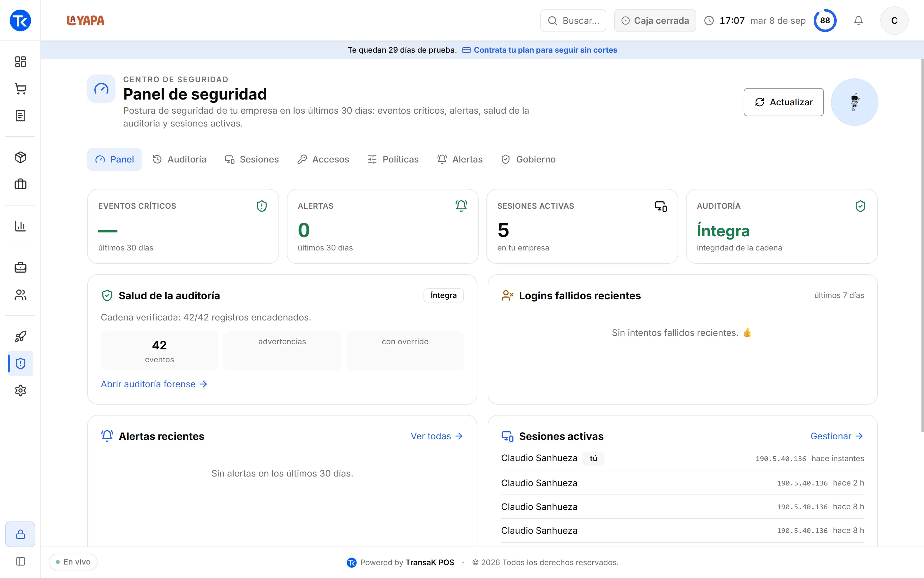Click Gestionar in Sesiones activas

click(837, 436)
